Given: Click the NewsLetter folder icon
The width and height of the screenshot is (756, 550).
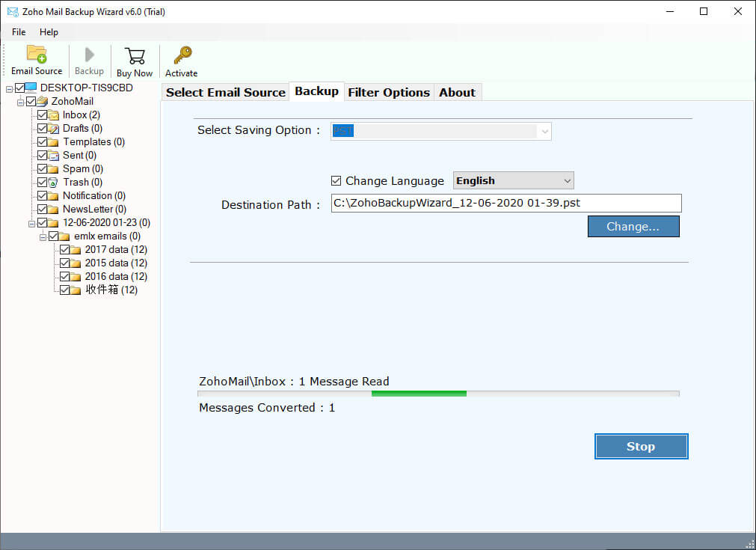Looking at the screenshot, I should [x=54, y=210].
